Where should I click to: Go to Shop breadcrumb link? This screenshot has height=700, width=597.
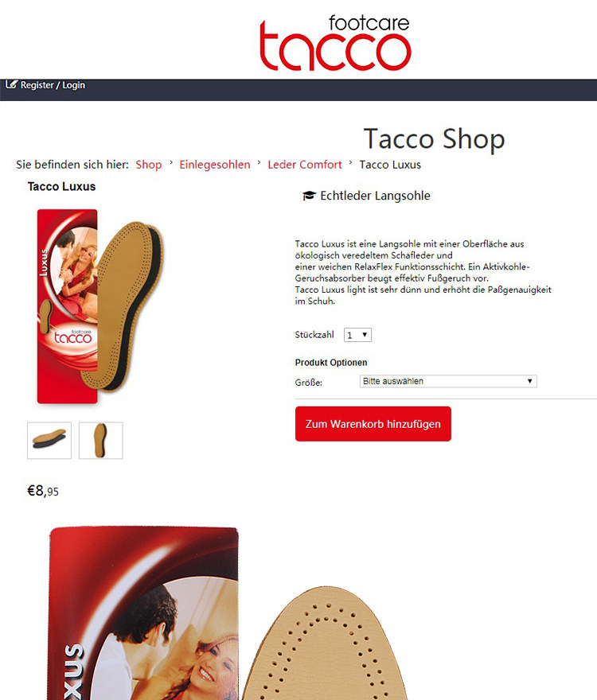coord(149,165)
